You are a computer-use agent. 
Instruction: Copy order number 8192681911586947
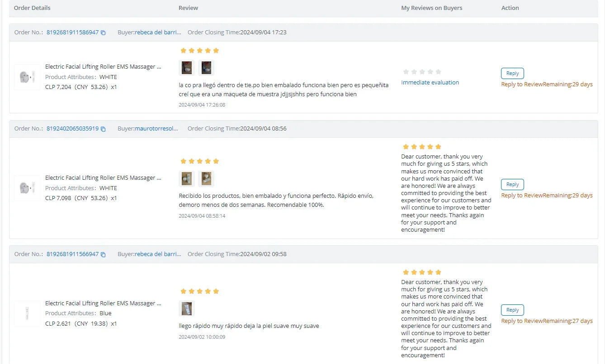coord(103,33)
